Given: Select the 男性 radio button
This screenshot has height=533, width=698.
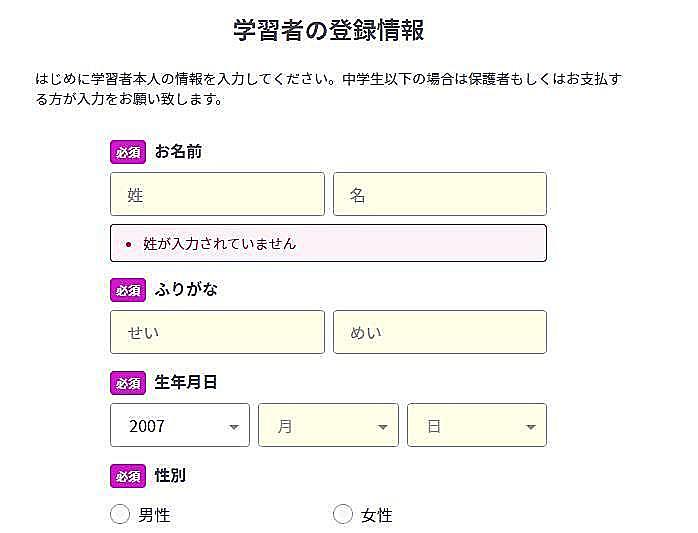Looking at the screenshot, I should tap(120, 514).
